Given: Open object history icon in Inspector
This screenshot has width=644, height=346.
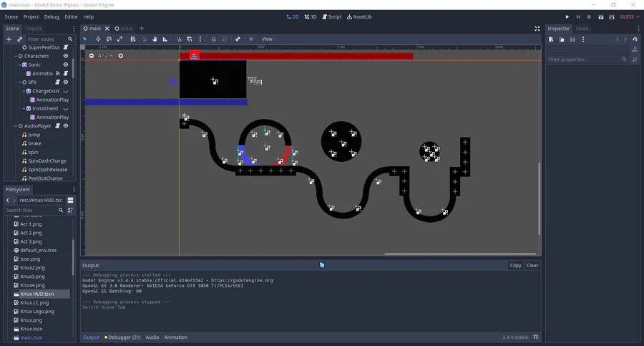Looking at the screenshot, I should coord(635,39).
